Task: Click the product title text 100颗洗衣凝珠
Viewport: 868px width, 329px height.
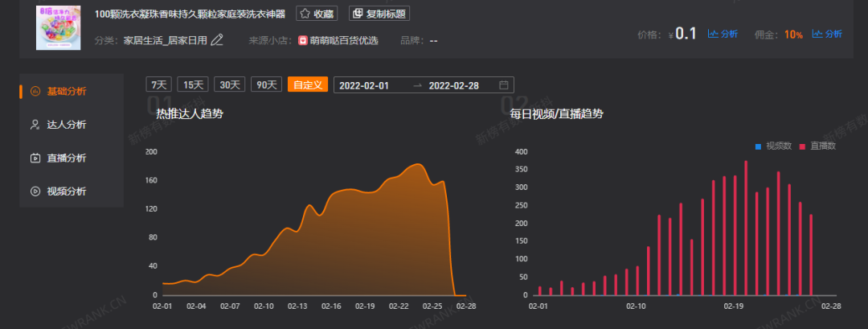Action: [190, 14]
